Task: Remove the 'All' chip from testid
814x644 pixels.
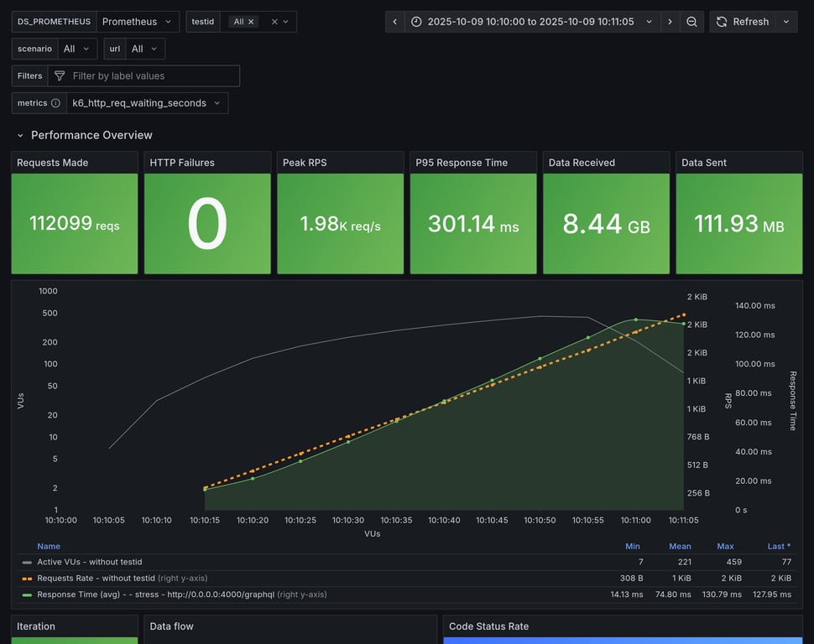Action: click(x=251, y=22)
